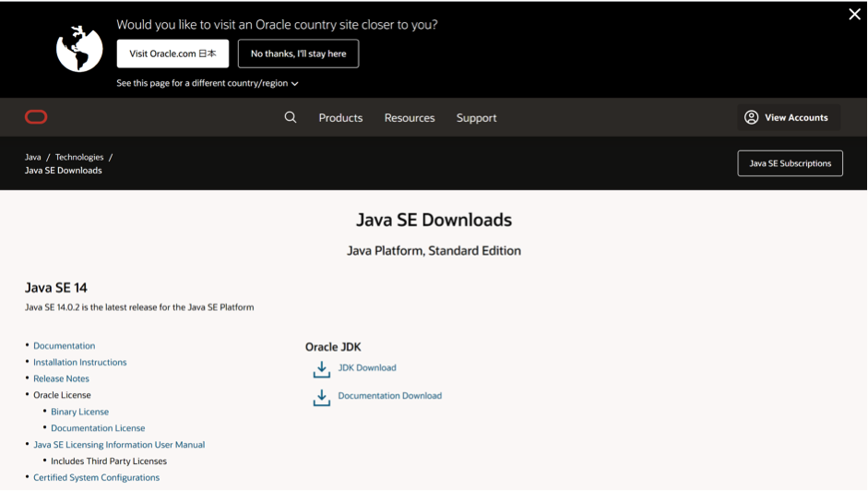Viewport: 868px width, 491px height.
Task: Open Documentation License link
Action: (98, 428)
